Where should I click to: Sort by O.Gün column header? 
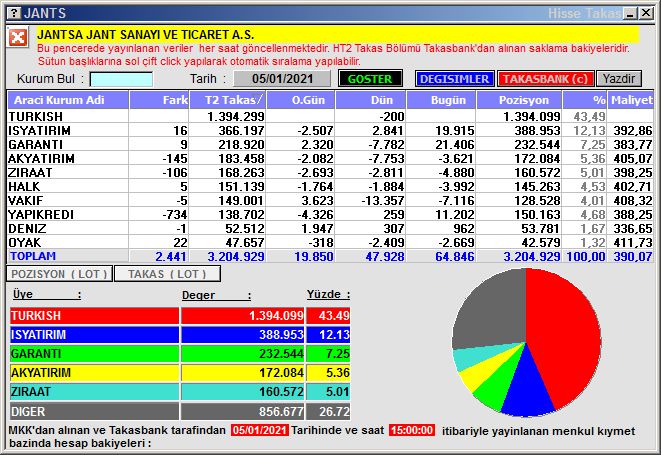[301, 100]
